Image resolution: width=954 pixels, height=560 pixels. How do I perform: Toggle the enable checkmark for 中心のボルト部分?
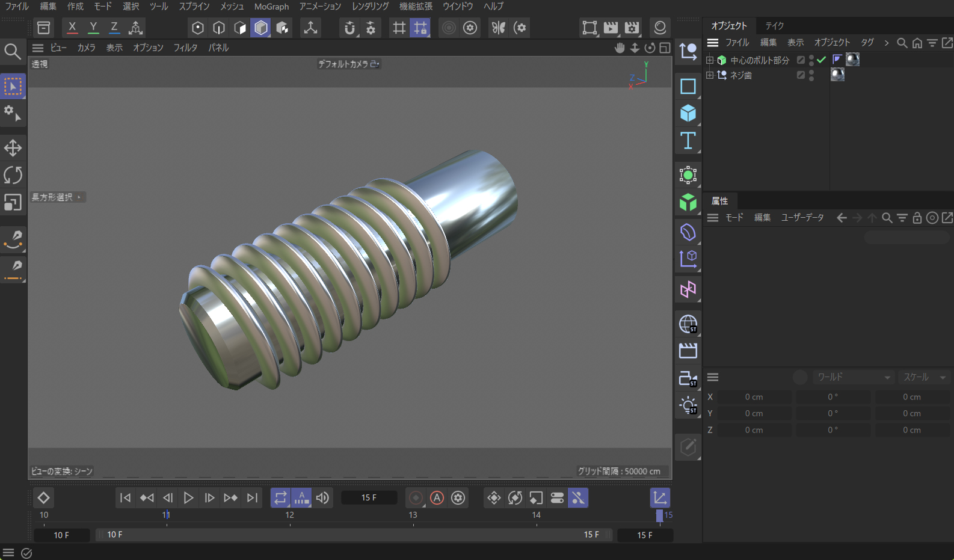point(821,60)
